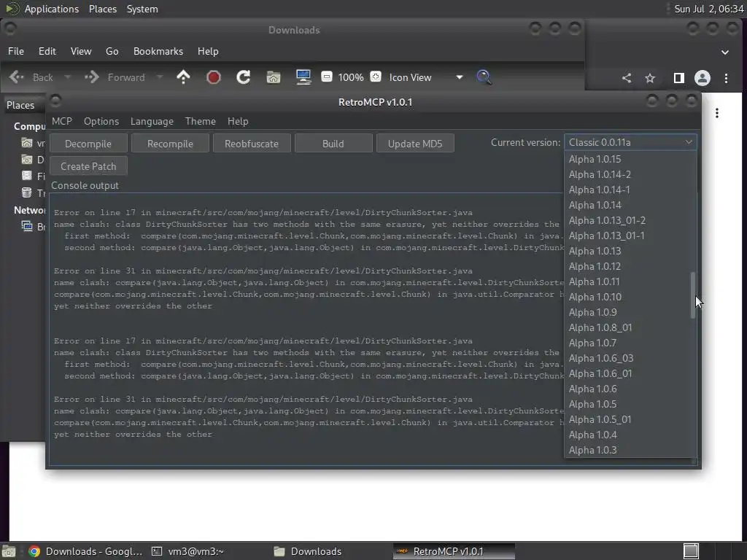The image size is (747, 560).
Task: Open the Options menu in RetroMCP
Action: (x=101, y=121)
